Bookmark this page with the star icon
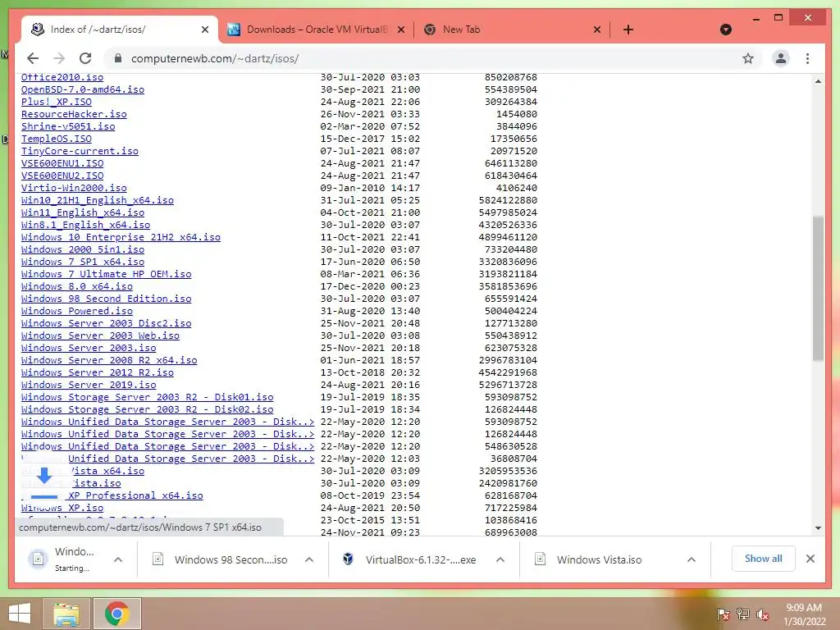 point(748,58)
